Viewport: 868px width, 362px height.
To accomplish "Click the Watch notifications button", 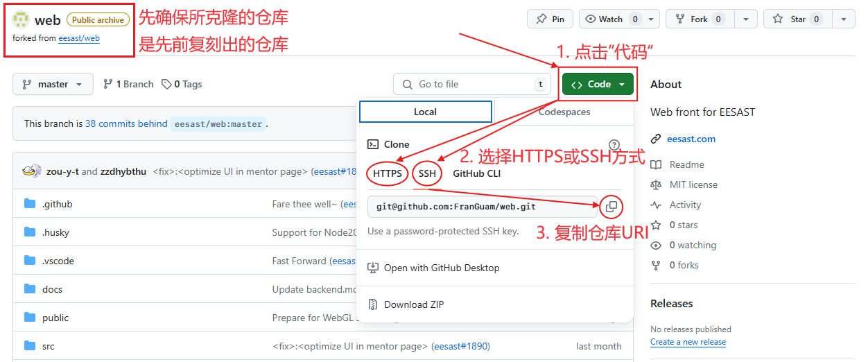I will (x=610, y=19).
